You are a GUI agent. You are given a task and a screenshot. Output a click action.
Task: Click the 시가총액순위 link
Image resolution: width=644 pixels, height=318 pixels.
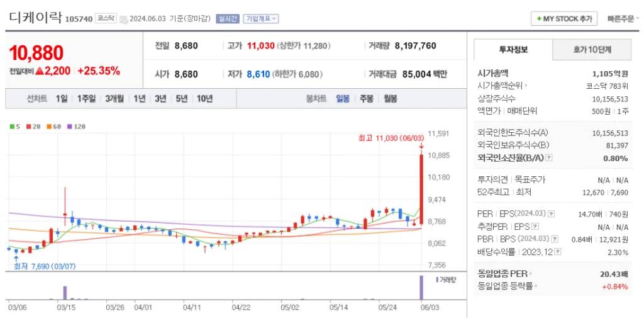click(500, 86)
